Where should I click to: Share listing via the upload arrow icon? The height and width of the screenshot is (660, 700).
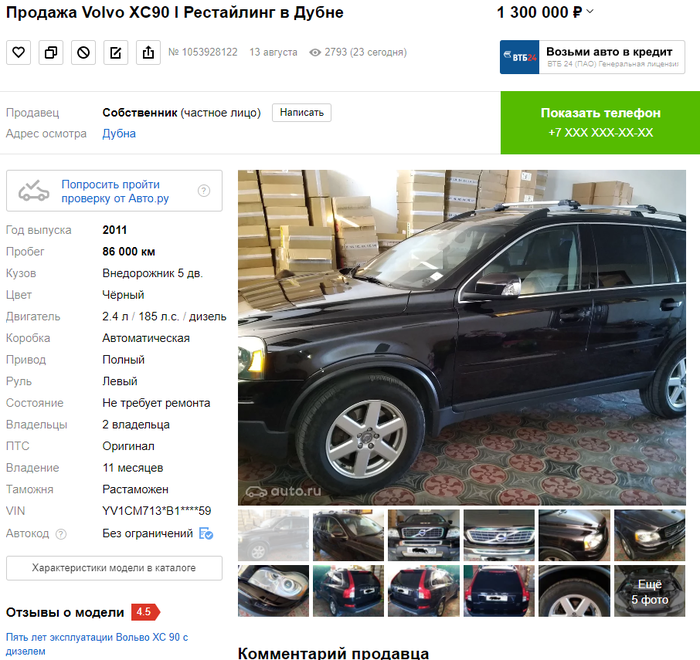[148, 53]
